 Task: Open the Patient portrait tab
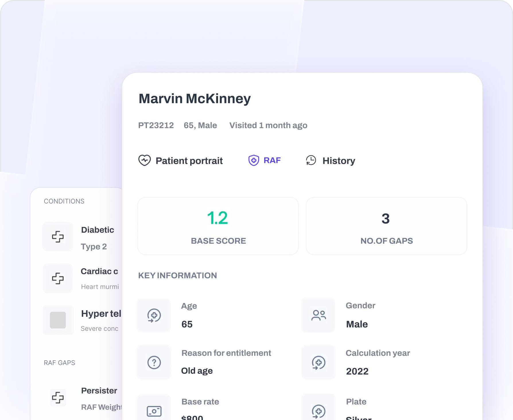click(189, 161)
